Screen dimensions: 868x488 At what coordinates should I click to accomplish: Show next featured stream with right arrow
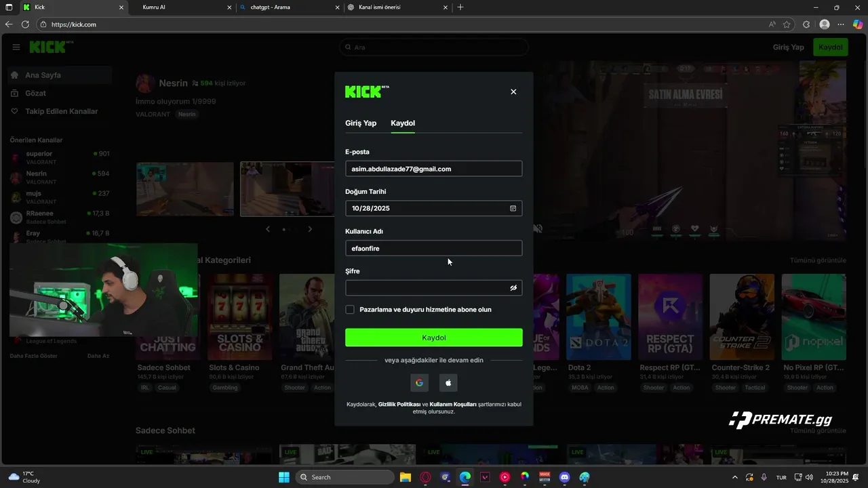coord(310,229)
